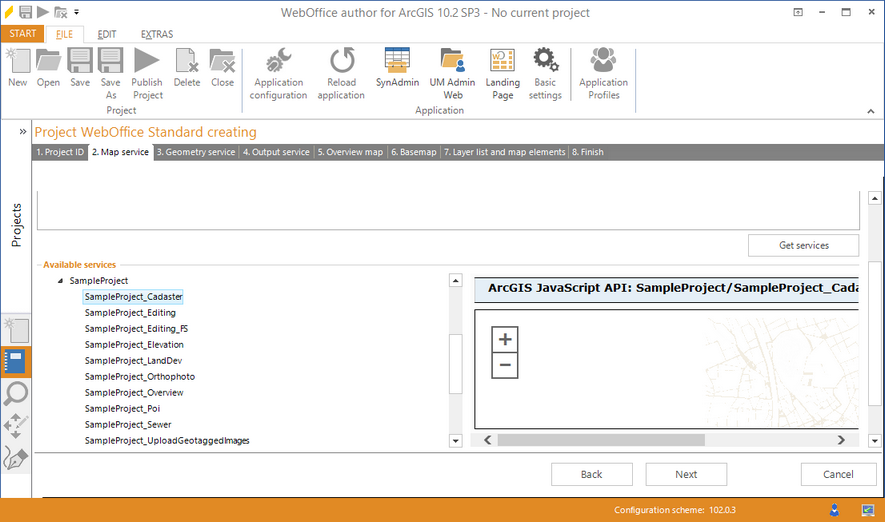
Task: Zoom out on map preview with minus
Action: tap(505, 365)
